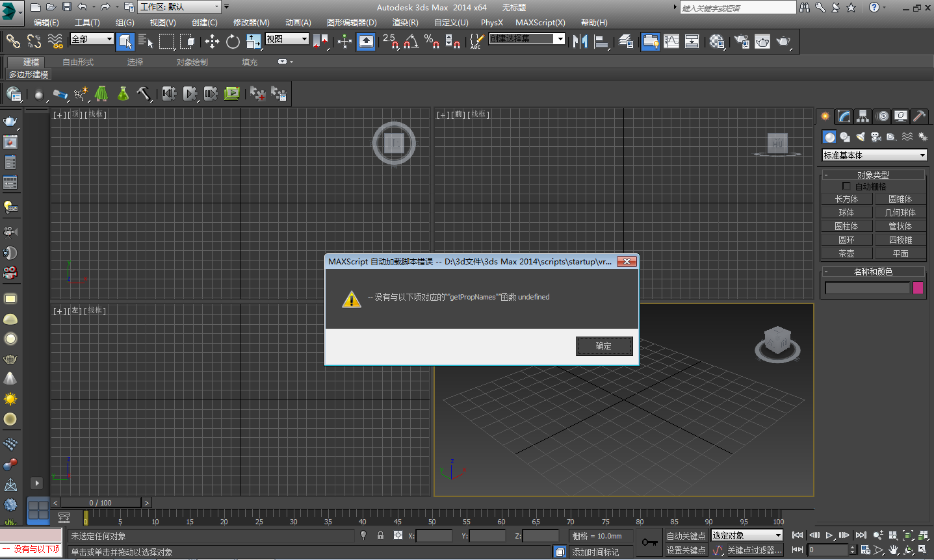Toggle Window/Crossing selection mode
The height and width of the screenshot is (560, 934).
point(188,42)
